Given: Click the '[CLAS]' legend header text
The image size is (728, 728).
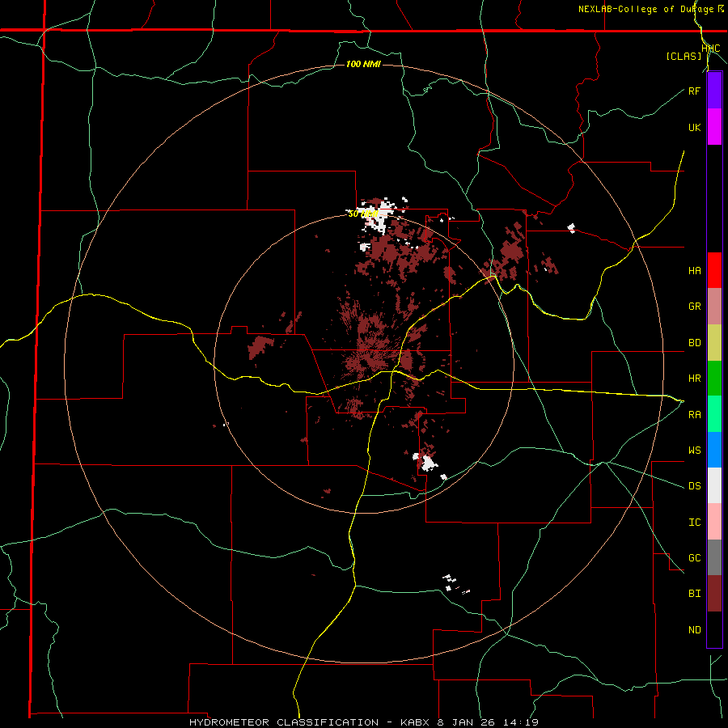Looking at the screenshot, I should [684, 57].
